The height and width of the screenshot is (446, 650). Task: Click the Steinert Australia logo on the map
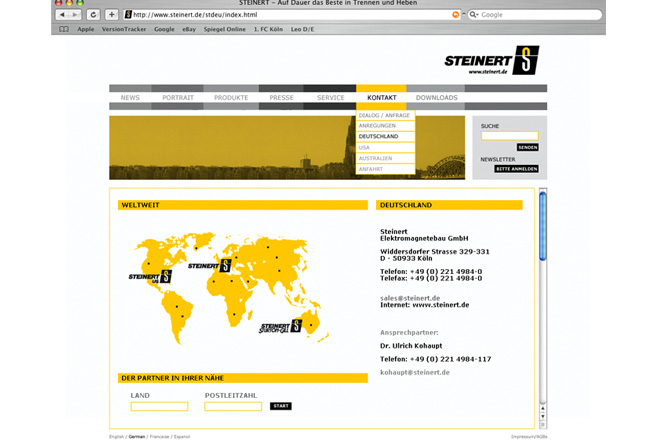click(x=281, y=327)
